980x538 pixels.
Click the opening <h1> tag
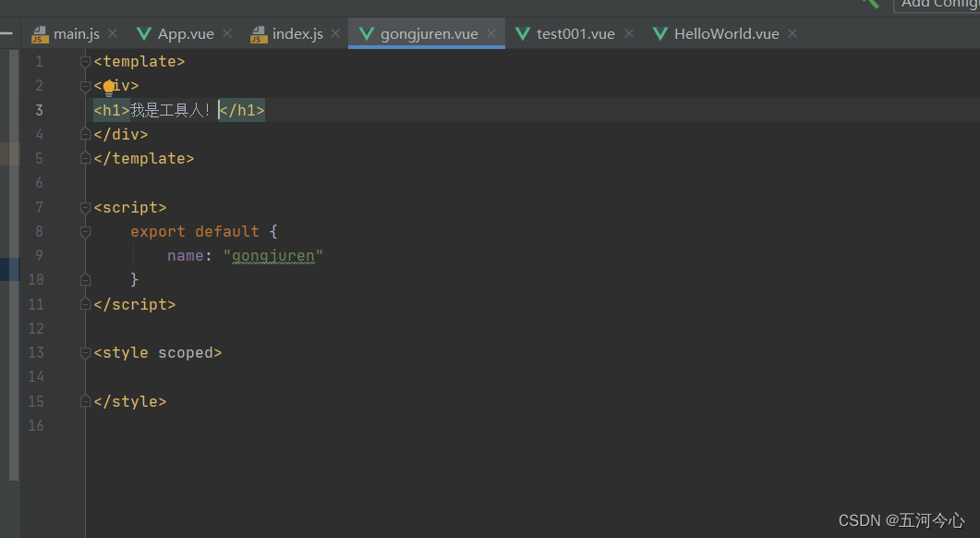pyautogui.click(x=112, y=110)
